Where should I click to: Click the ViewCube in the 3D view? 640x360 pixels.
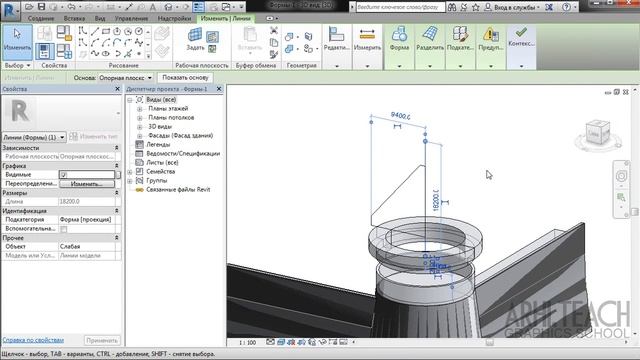pos(598,133)
